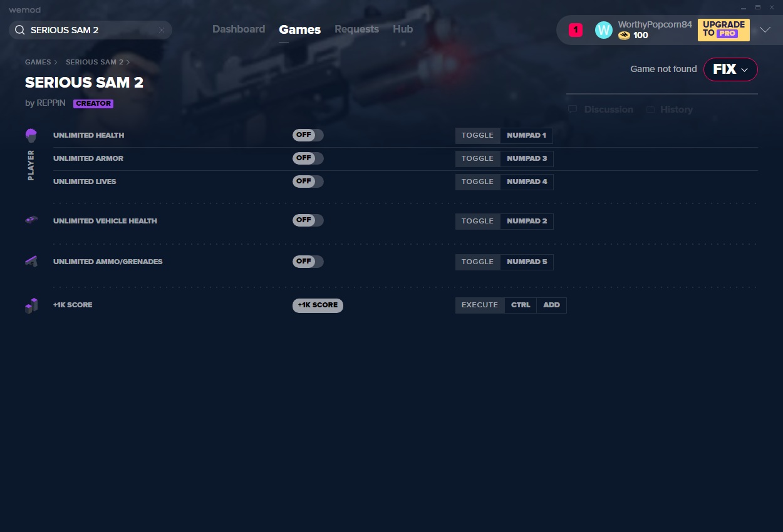Click the magnifier search icon

pos(19,30)
